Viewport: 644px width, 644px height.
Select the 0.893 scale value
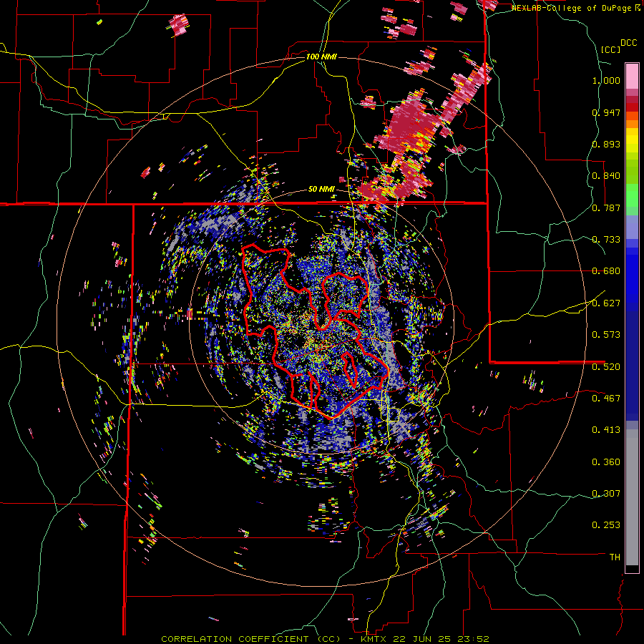tap(606, 144)
